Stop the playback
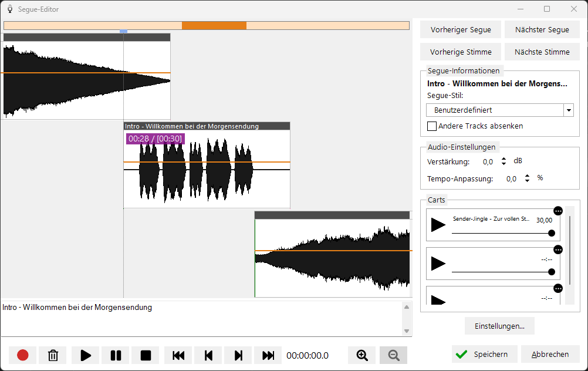This screenshot has width=588, height=371. 146,355
